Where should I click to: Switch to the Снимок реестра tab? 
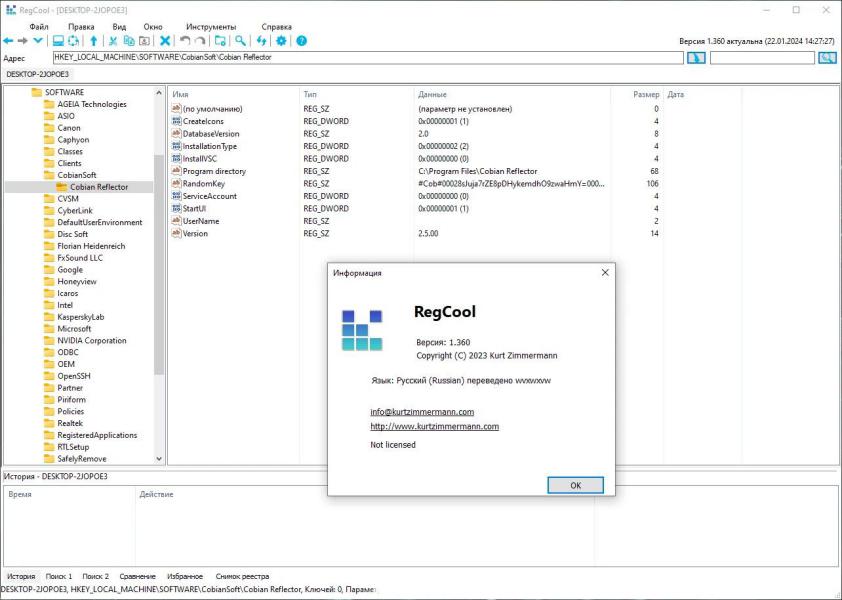click(242, 576)
